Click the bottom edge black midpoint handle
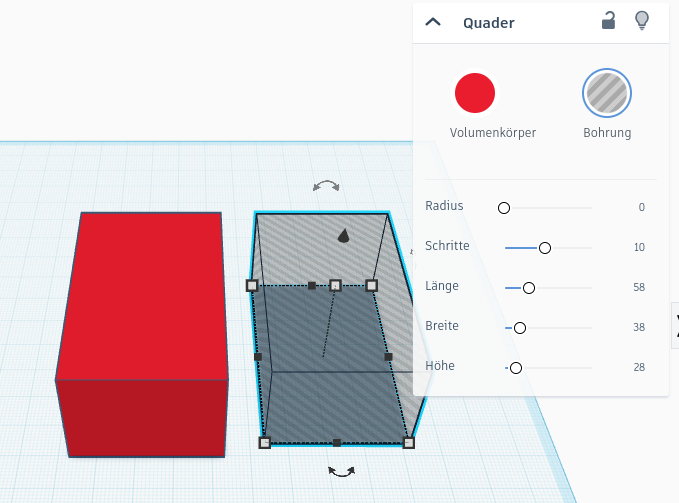This screenshot has height=503, width=679. 337,442
